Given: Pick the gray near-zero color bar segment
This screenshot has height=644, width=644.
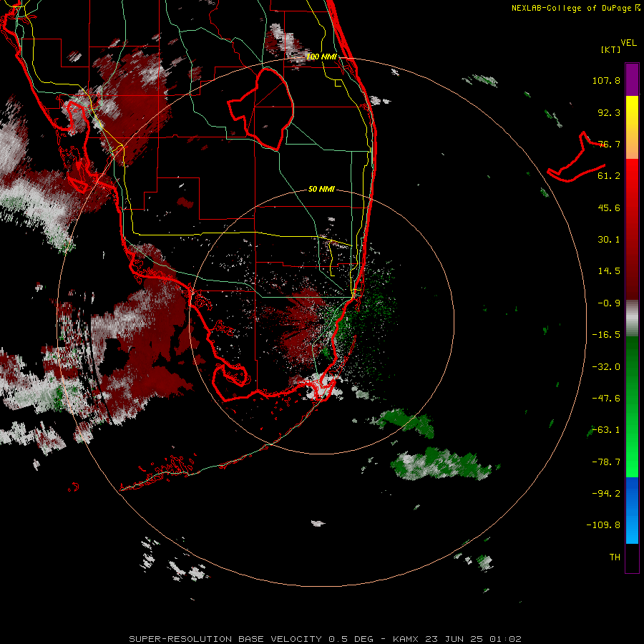Looking at the screenshot, I should tap(632, 318).
